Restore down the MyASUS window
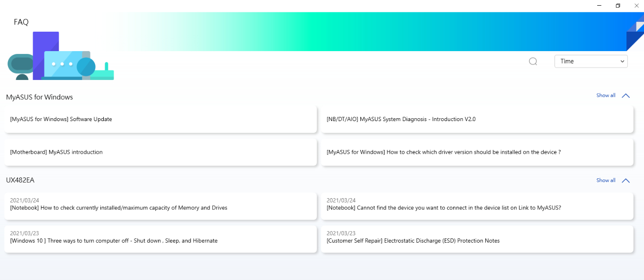The width and height of the screenshot is (644, 280). [x=618, y=6]
